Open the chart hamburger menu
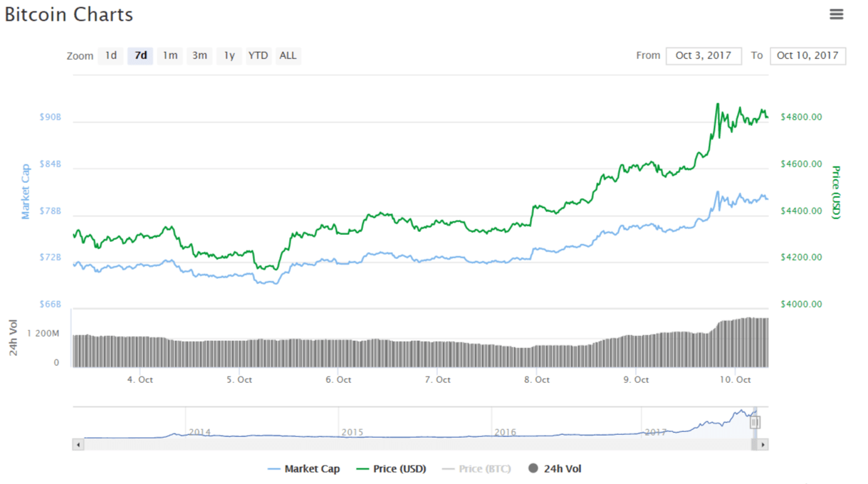 836,14
